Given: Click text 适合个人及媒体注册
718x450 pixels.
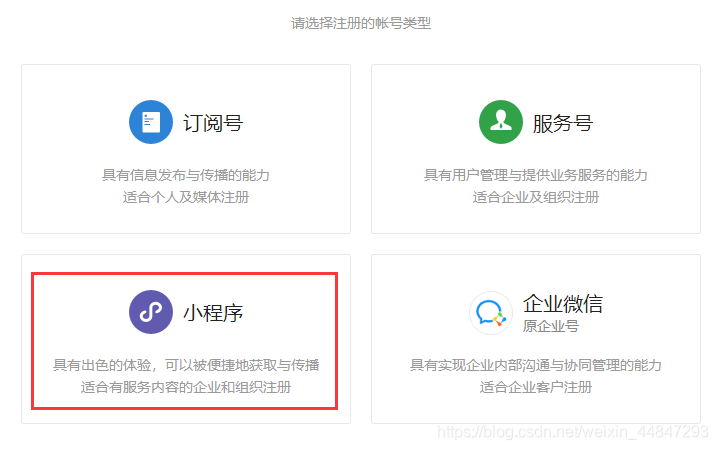Looking at the screenshot, I should point(185,197).
